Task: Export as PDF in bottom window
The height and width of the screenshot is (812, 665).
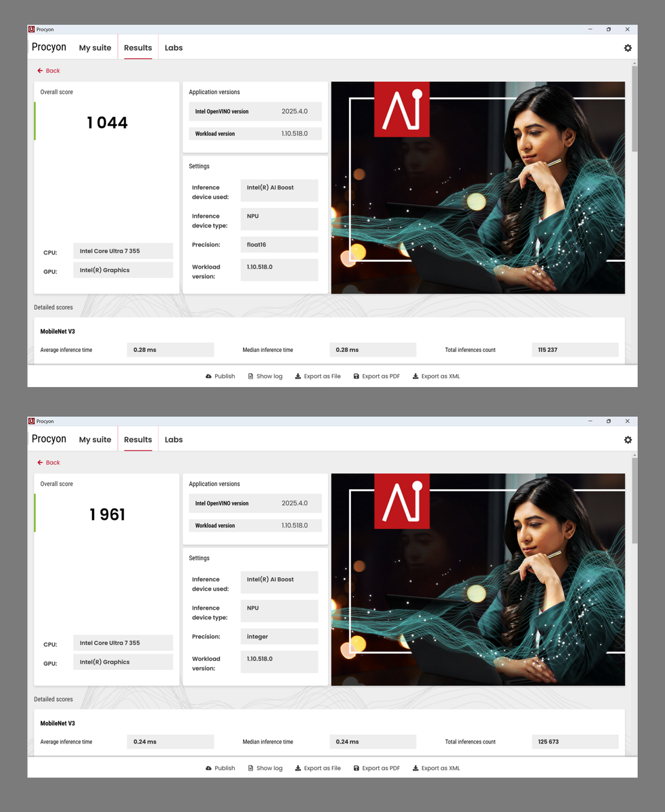Action: [x=377, y=768]
